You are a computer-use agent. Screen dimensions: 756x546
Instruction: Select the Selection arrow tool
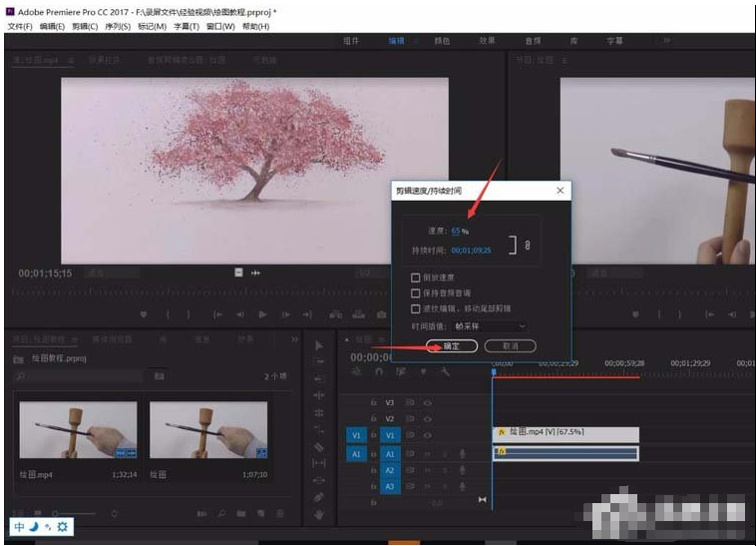tap(319, 345)
